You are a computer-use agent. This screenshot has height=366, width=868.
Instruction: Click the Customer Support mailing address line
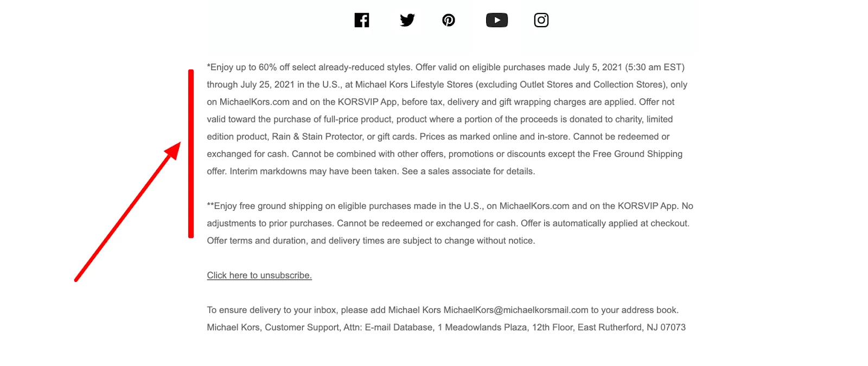point(446,328)
